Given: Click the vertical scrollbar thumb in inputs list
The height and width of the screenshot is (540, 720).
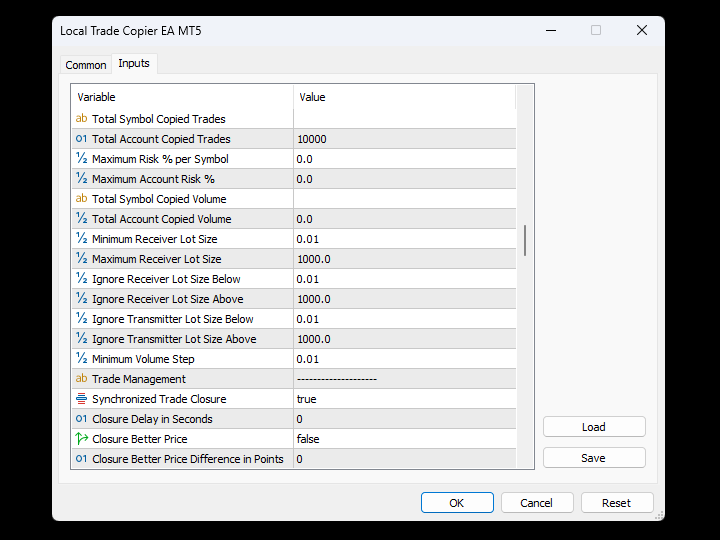Looking at the screenshot, I should point(524,240).
